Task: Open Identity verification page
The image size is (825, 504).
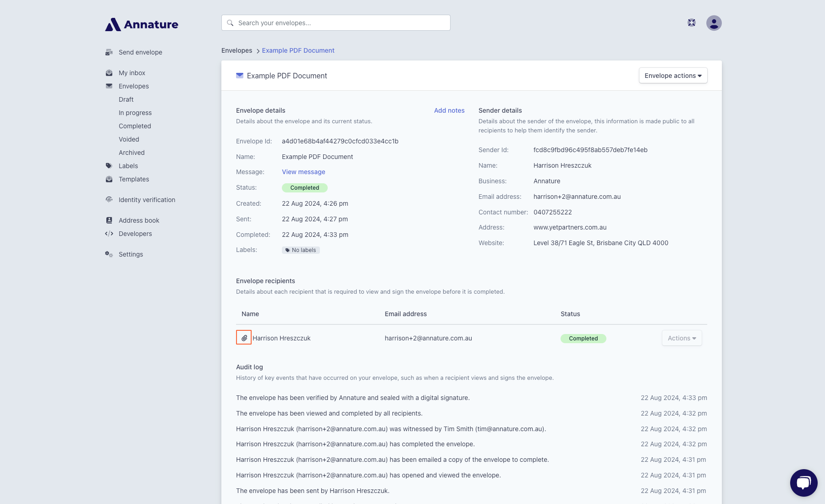Action: tap(147, 200)
